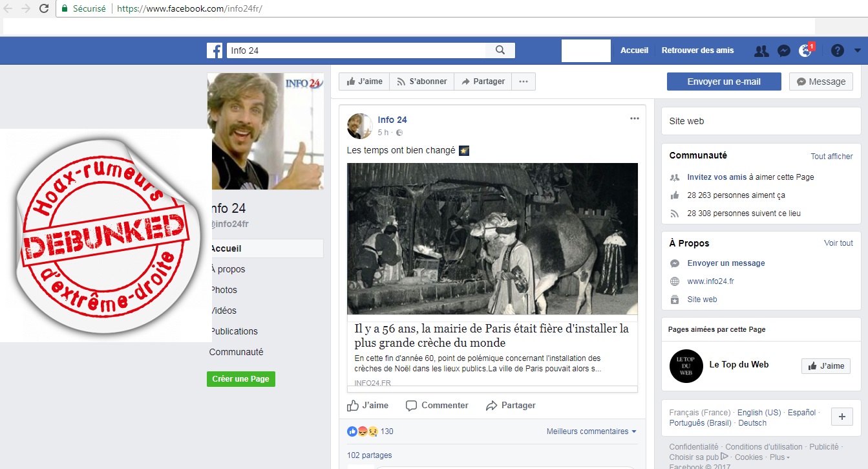Screen dimensions: 868x469
Task: Like the post with J'aime
Action: coord(368,406)
